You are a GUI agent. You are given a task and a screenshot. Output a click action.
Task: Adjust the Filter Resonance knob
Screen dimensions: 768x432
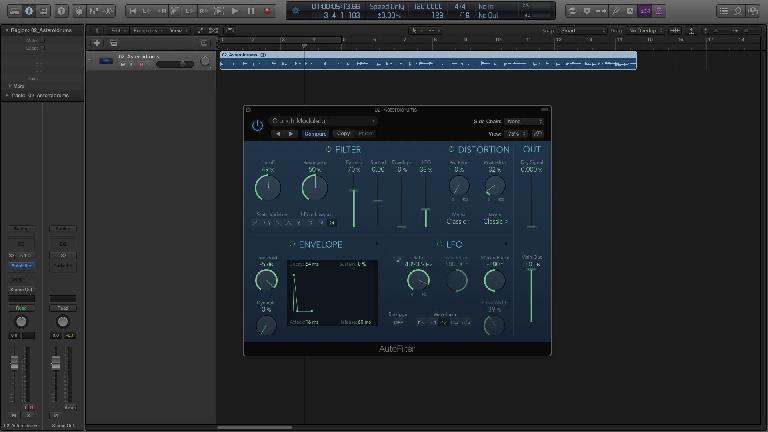pyautogui.click(x=314, y=188)
